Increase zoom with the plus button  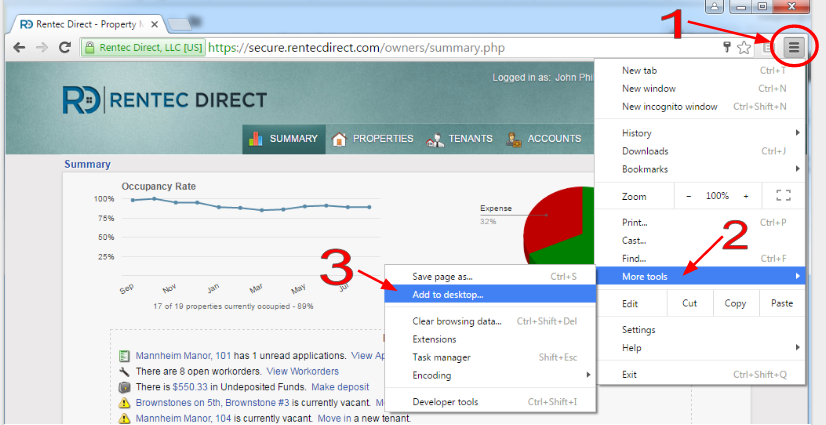click(745, 196)
